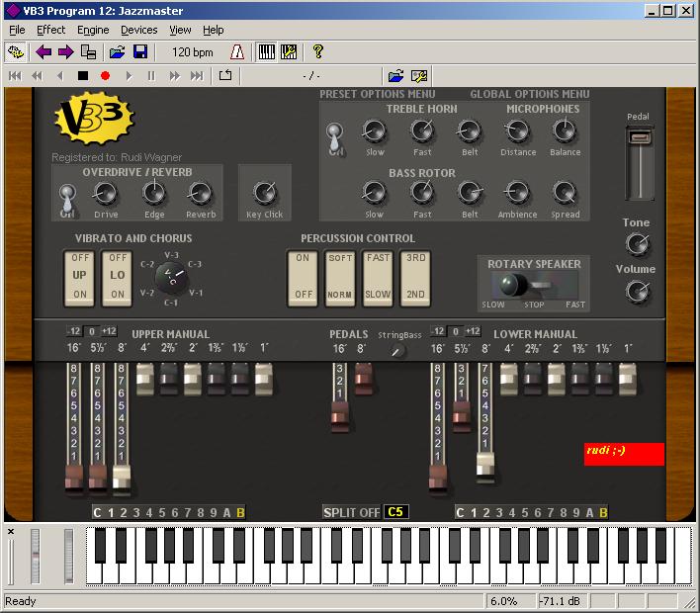Open the program list icon
Screen dimensions: 700x613
point(88,52)
